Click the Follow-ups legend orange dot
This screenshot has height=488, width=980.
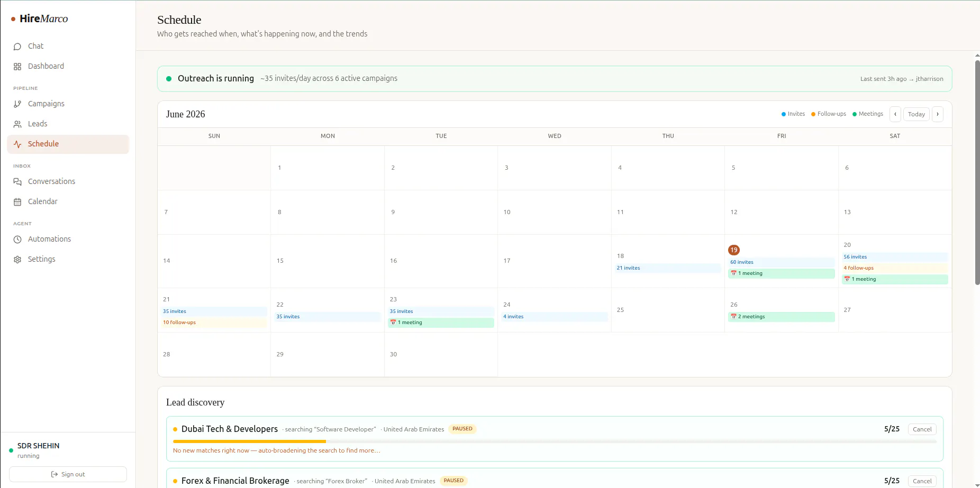coord(813,114)
